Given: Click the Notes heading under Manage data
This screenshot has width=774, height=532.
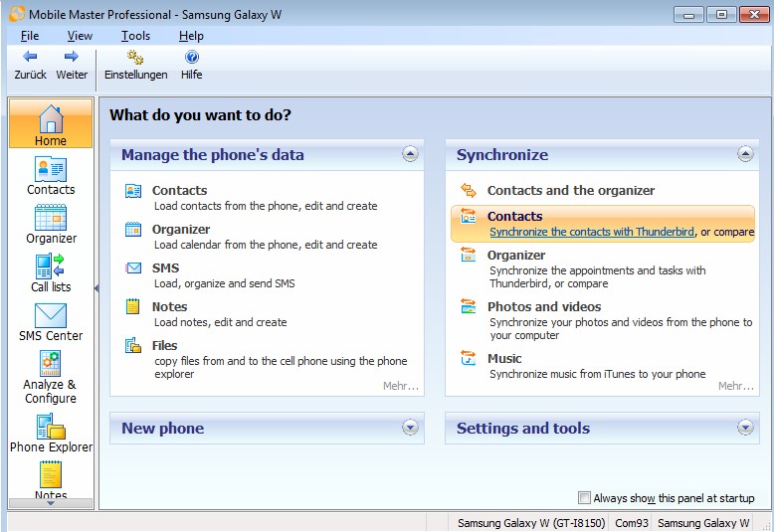Looking at the screenshot, I should click(169, 307).
